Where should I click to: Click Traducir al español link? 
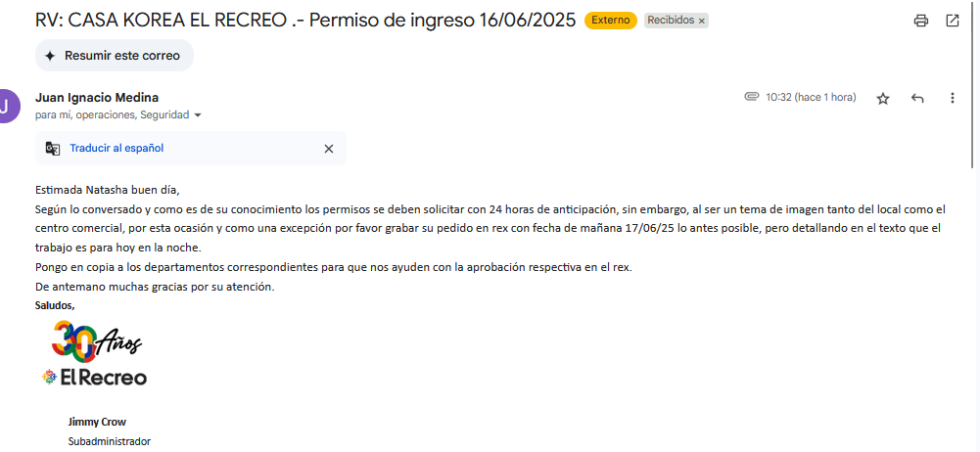tap(117, 148)
